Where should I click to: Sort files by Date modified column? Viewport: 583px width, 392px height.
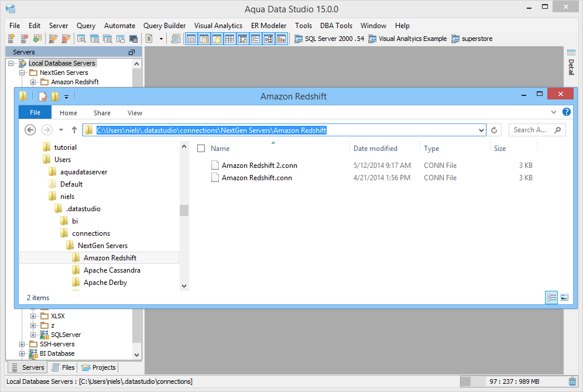[x=375, y=149]
